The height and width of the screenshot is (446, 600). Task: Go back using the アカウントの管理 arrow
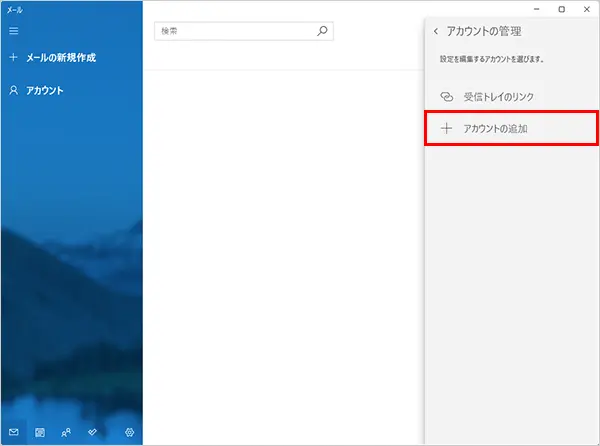point(436,31)
